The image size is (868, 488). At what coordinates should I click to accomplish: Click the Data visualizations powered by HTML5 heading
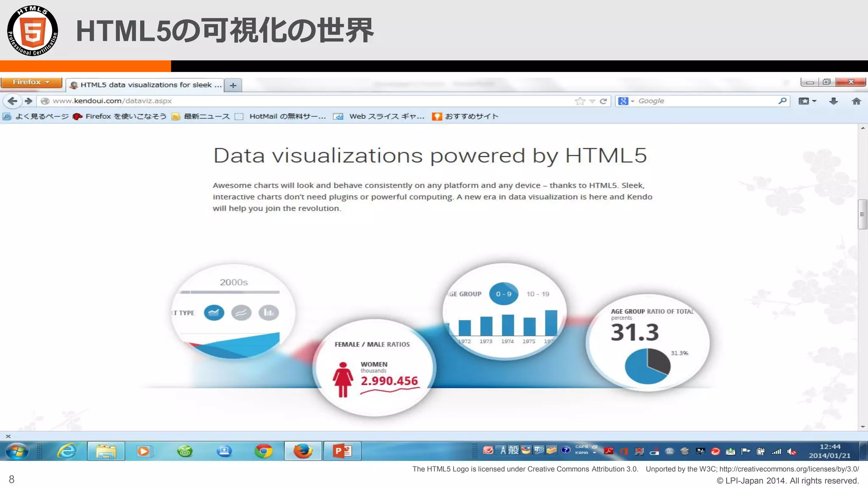coord(430,155)
